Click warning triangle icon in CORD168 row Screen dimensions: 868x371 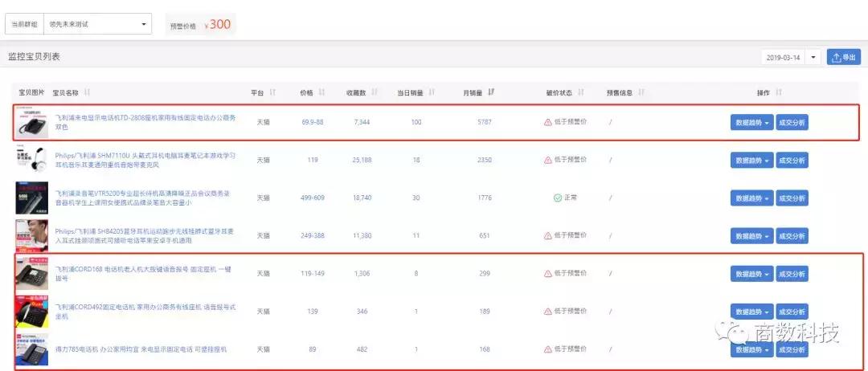(548, 273)
